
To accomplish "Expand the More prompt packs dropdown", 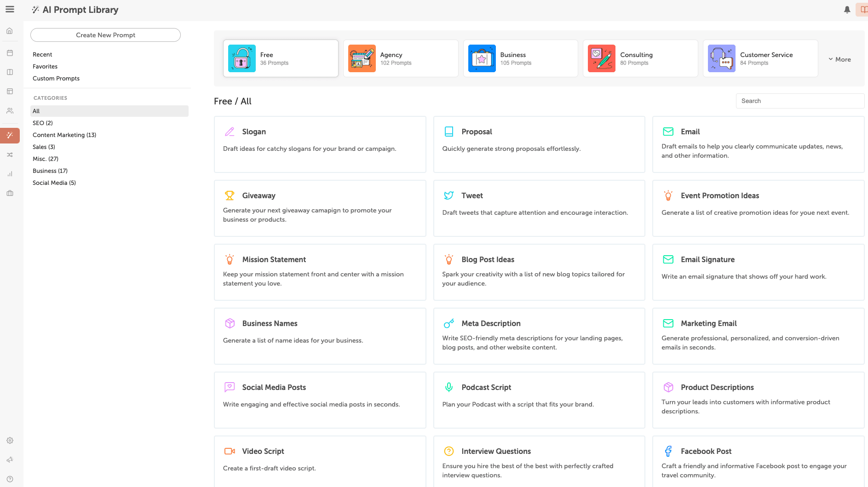I will coord(839,59).
